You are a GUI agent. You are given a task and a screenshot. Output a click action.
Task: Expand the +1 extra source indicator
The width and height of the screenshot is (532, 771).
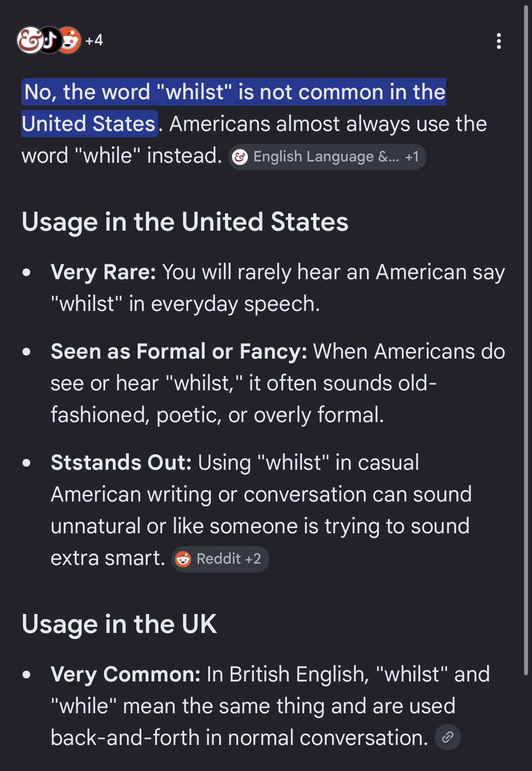click(x=412, y=157)
